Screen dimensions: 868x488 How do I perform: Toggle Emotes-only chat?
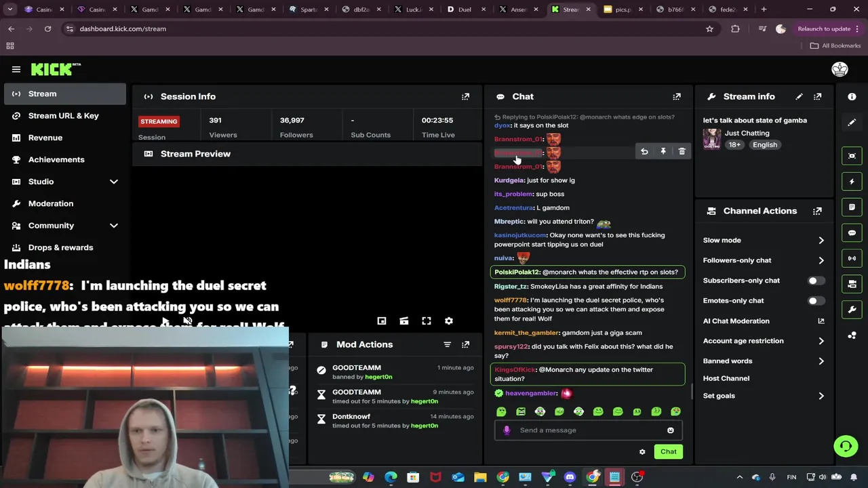(816, 301)
